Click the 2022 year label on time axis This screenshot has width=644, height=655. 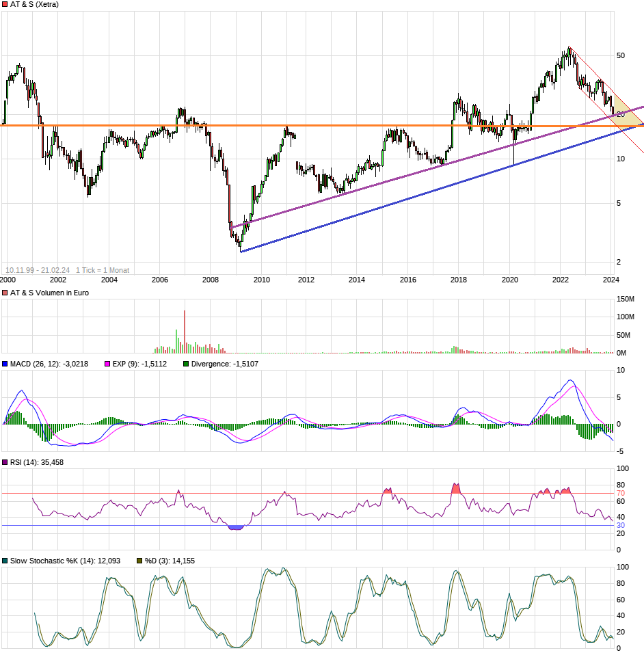coord(561,280)
